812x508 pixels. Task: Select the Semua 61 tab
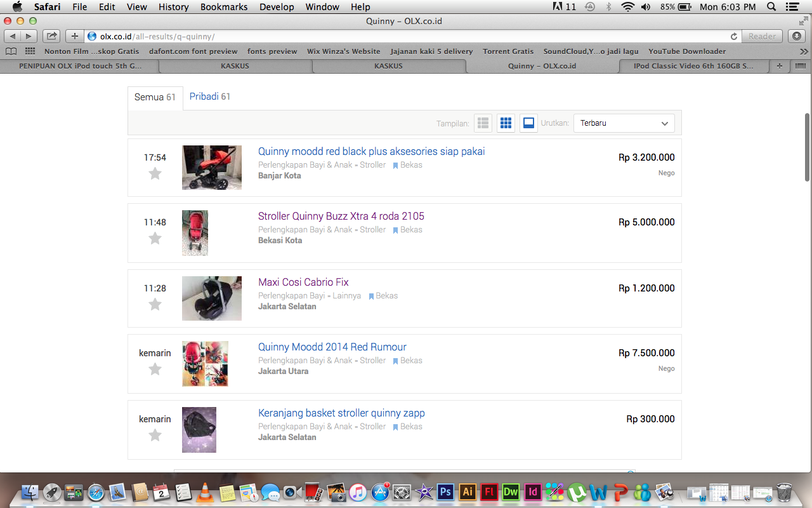[155, 98]
